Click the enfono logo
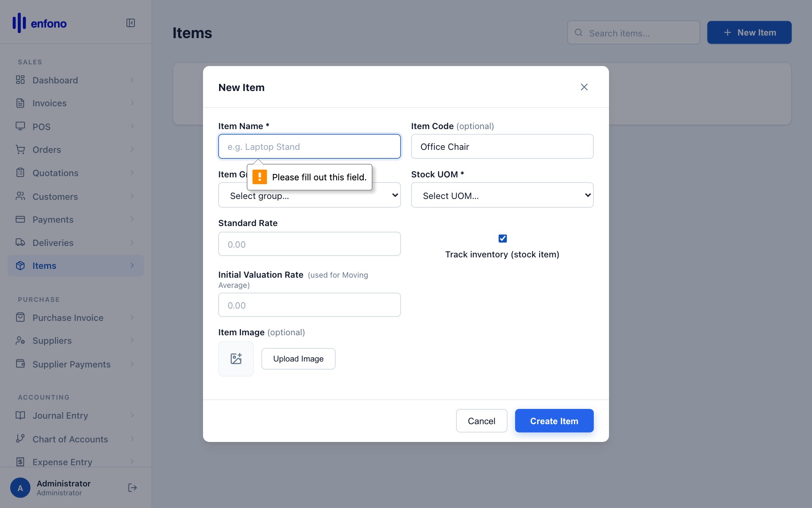The image size is (812, 508). click(x=39, y=23)
